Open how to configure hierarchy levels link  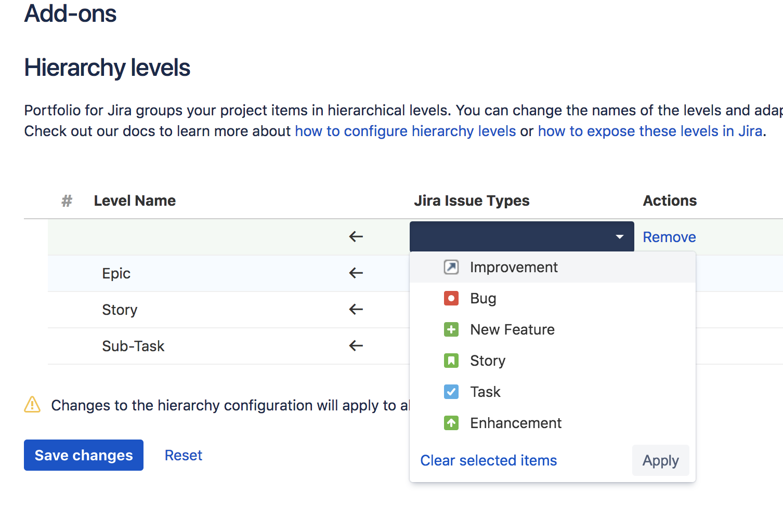tap(406, 131)
